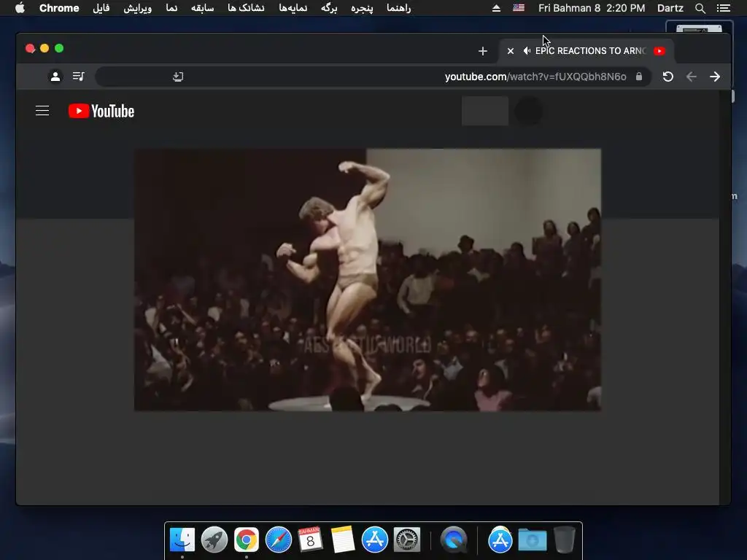Open the پنجره menu
This screenshot has width=747, height=560.
tap(362, 8)
